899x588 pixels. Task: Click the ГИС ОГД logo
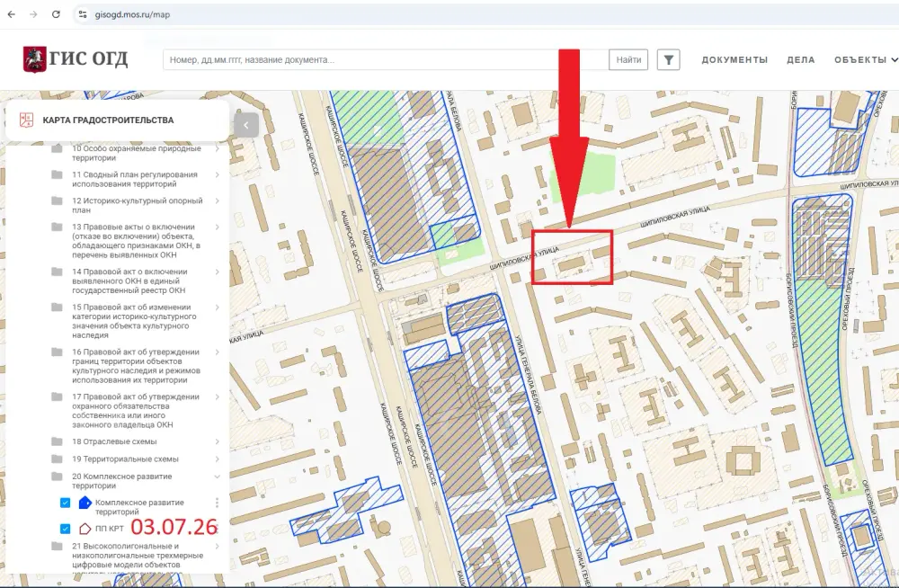tap(76, 59)
